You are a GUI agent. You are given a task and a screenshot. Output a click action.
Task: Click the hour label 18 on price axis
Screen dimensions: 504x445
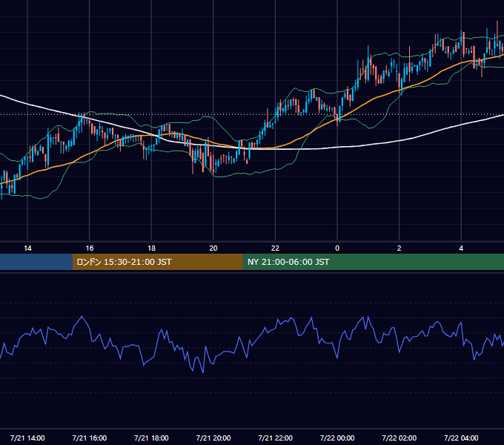coord(151,248)
